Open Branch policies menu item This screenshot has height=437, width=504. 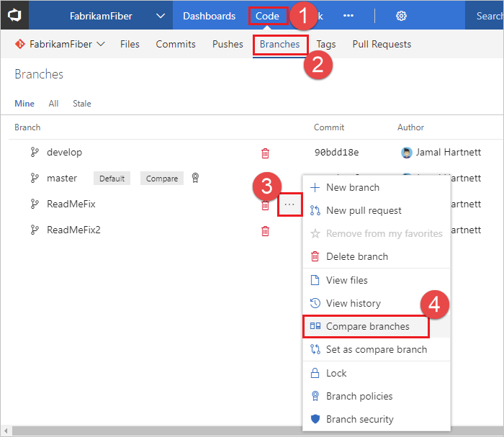pos(377,396)
